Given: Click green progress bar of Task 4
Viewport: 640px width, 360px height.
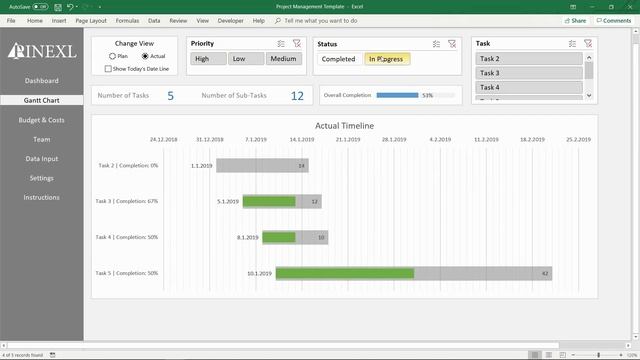Looking at the screenshot, I should (279, 237).
